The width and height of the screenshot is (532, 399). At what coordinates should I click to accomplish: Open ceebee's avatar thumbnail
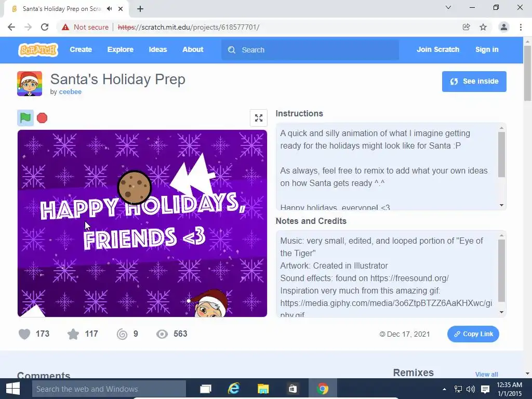[30, 84]
